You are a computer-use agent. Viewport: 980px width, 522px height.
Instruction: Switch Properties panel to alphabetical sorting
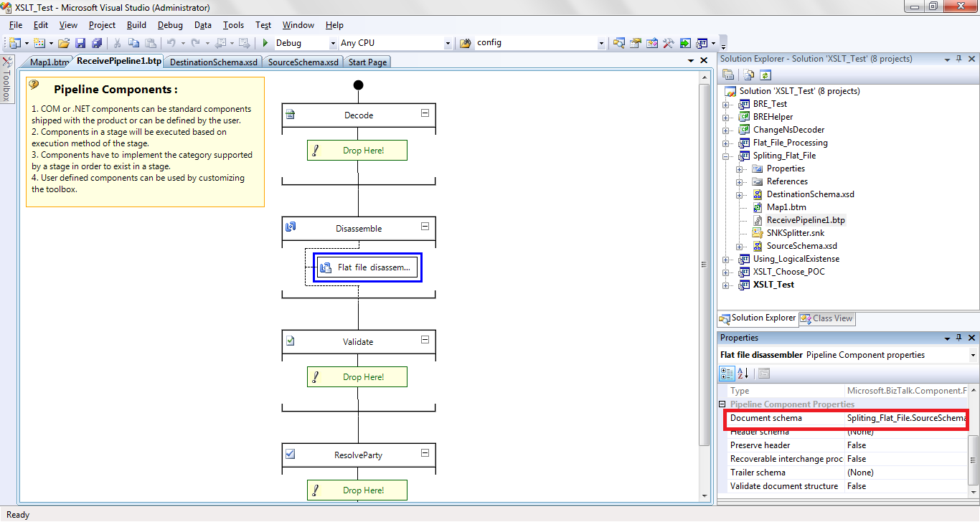pos(743,373)
